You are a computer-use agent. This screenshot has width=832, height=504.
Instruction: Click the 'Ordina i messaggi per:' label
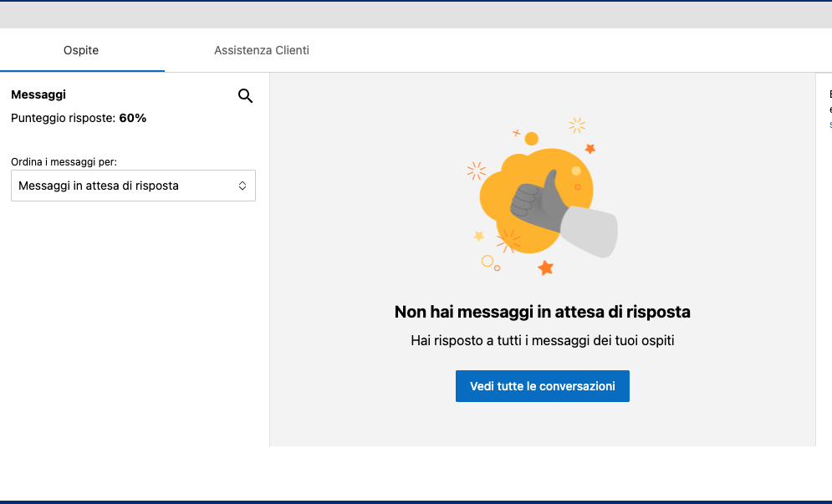(x=64, y=162)
